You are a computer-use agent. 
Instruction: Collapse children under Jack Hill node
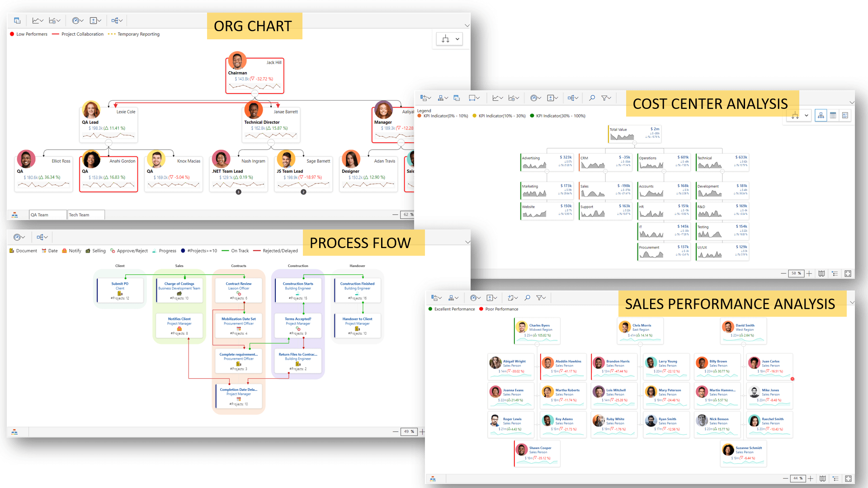coord(255,94)
